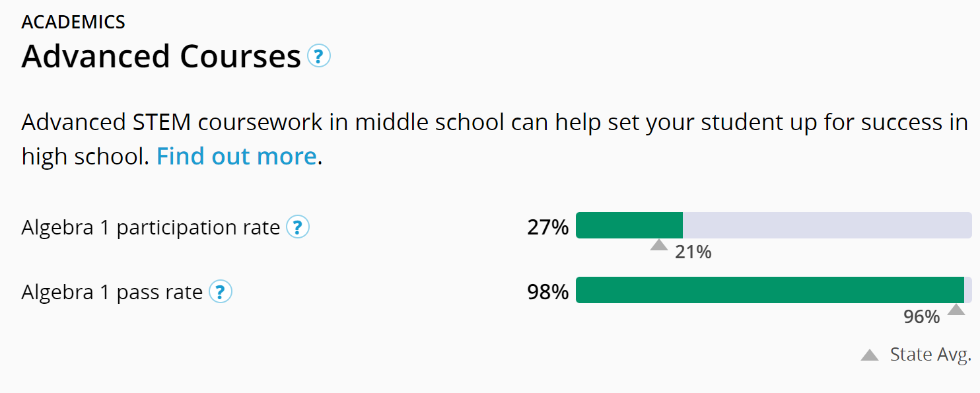Click the 96% state average label
Image resolution: width=980 pixels, height=393 pixels.
coord(921,317)
